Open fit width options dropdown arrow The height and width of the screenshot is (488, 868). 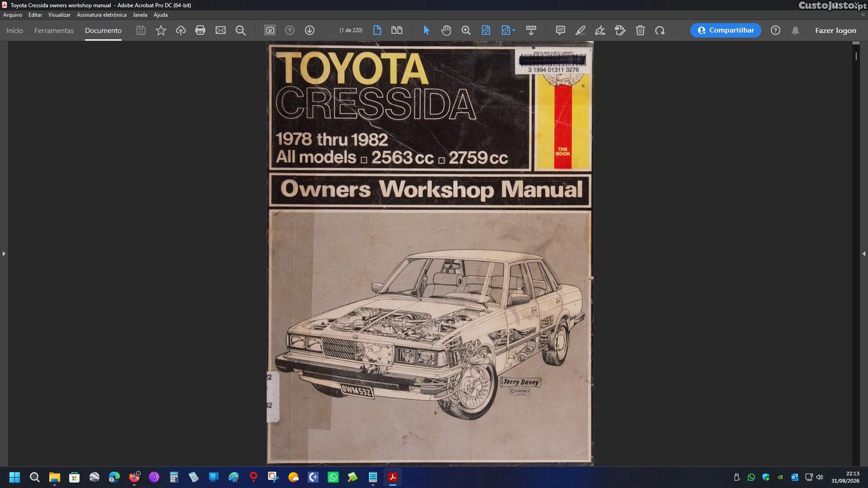point(513,31)
